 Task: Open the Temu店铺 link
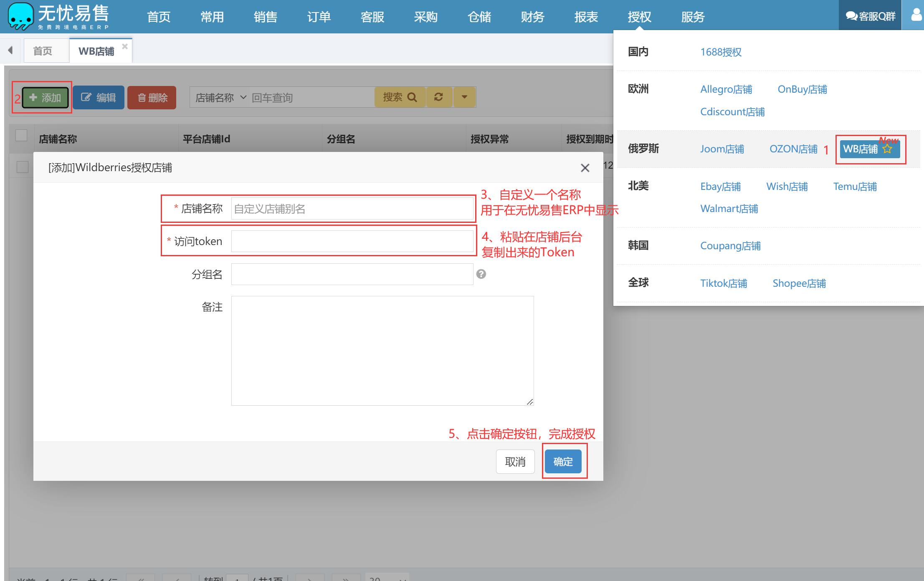coord(855,187)
